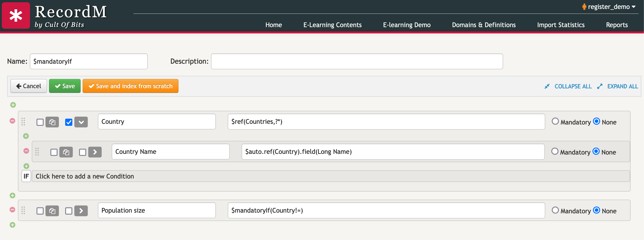Click the expand arrows icon beside EXPAND ALL
The image size is (644, 240).
click(x=600, y=86)
